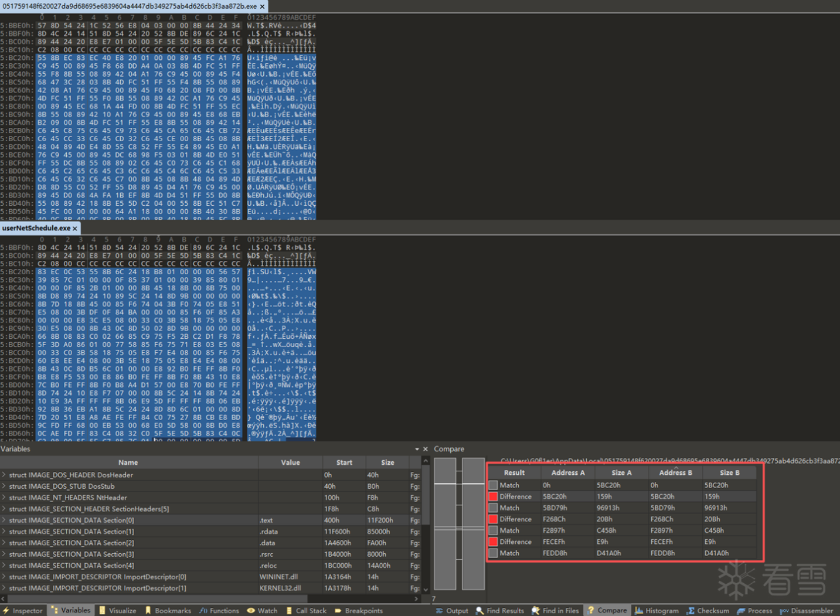Click the red swatch of the 5BC20h Difference row
Screen dimensions: 840x616
pyautogui.click(x=493, y=496)
